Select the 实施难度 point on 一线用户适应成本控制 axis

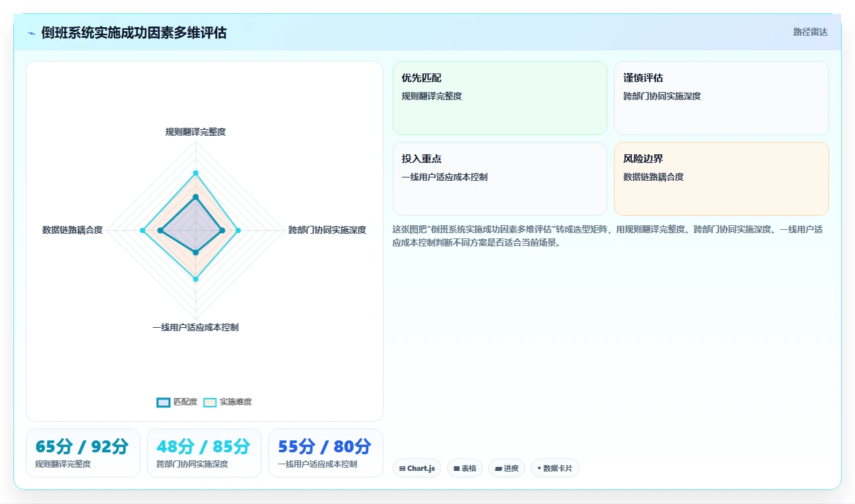point(195,279)
